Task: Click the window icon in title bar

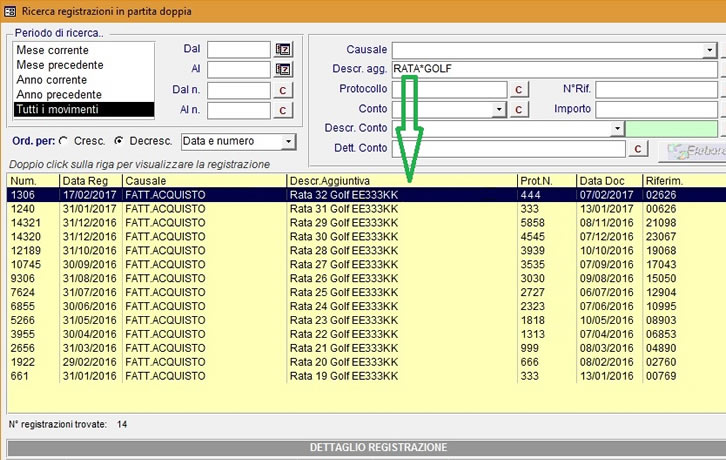Action: [x=10, y=11]
